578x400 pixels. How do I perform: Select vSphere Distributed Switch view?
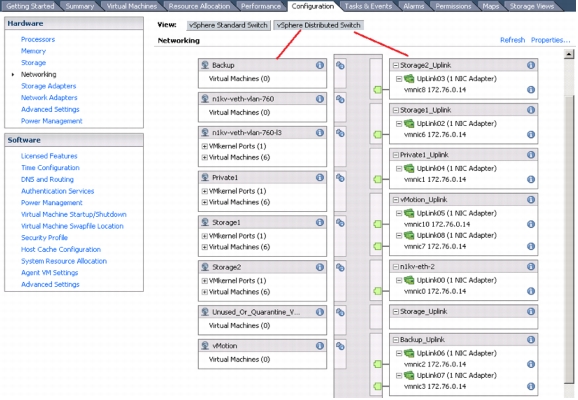pos(318,25)
